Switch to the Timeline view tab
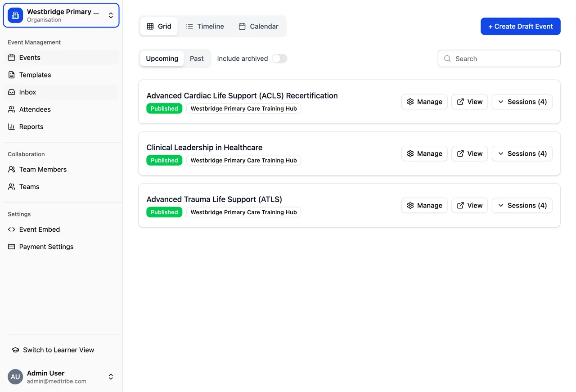 (x=205, y=27)
